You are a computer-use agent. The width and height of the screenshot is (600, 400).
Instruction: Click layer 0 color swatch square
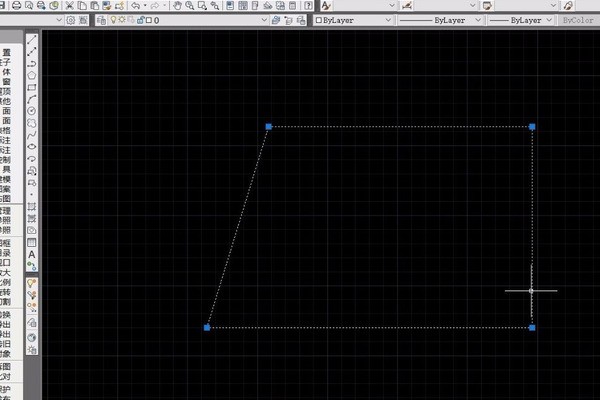(146, 20)
